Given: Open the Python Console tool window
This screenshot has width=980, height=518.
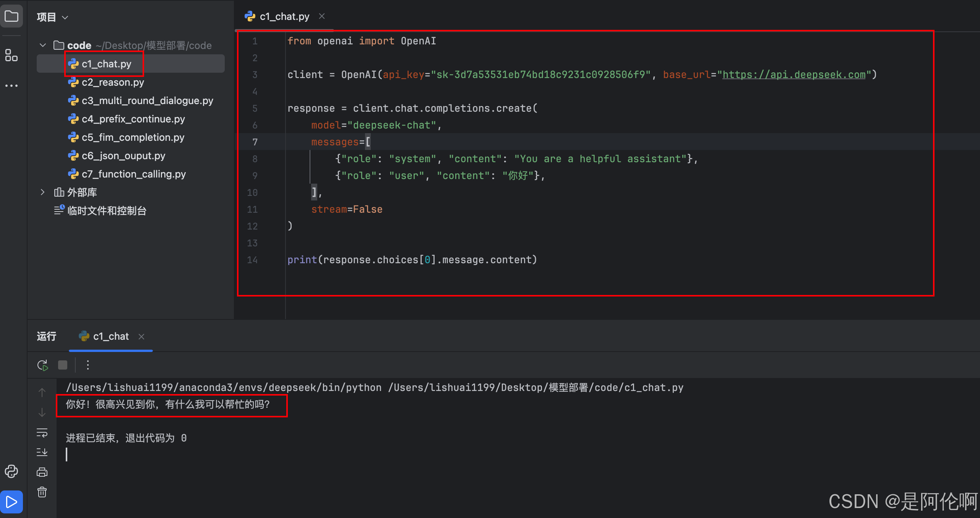Looking at the screenshot, I should coord(11,471).
